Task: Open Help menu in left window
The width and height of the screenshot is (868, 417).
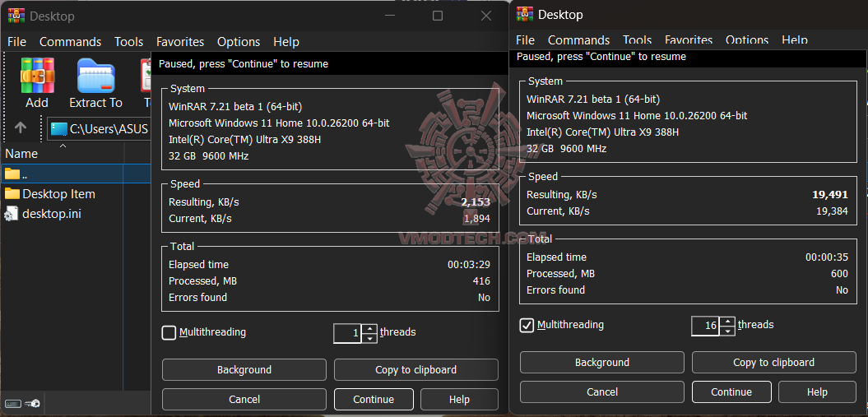Action: click(x=286, y=42)
